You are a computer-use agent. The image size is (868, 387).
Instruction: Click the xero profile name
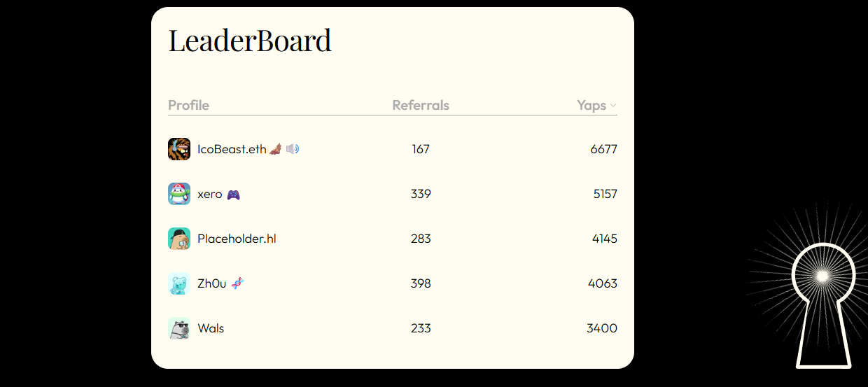click(209, 194)
